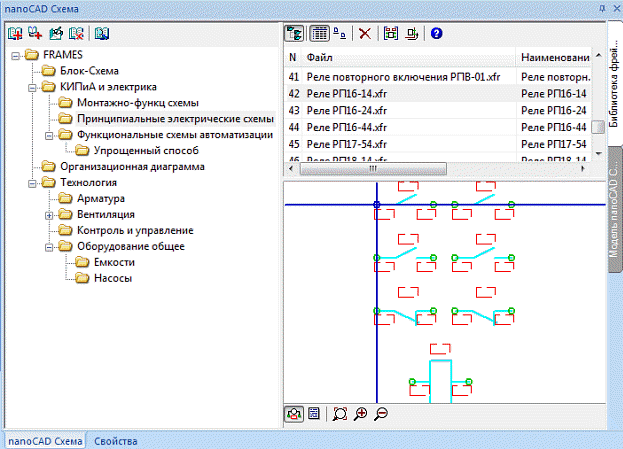Sort by the Файл column header
The image size is (623, 449).
(x=409, y=57)
